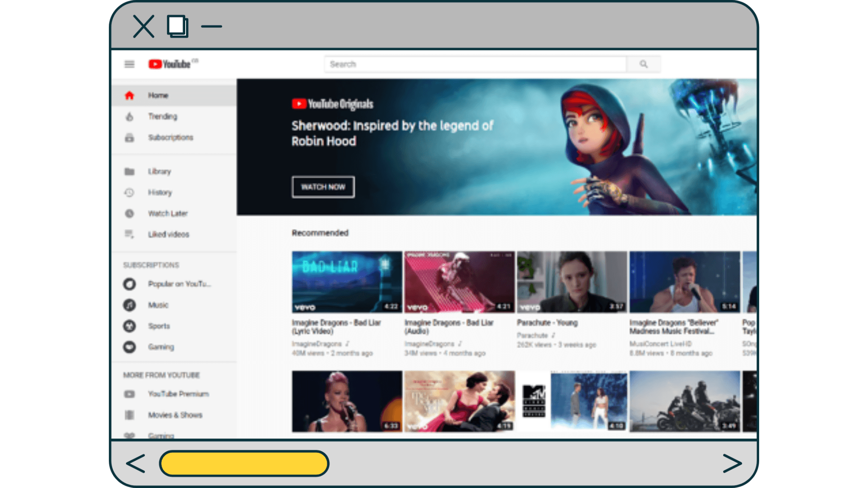
Task: Click inside the Search field
Action: pos(475,64)
